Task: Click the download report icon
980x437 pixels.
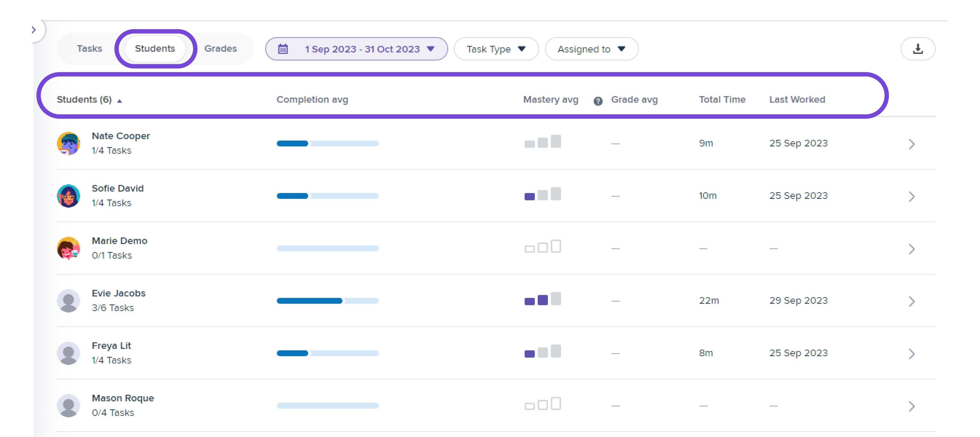Action: point(918,49)
